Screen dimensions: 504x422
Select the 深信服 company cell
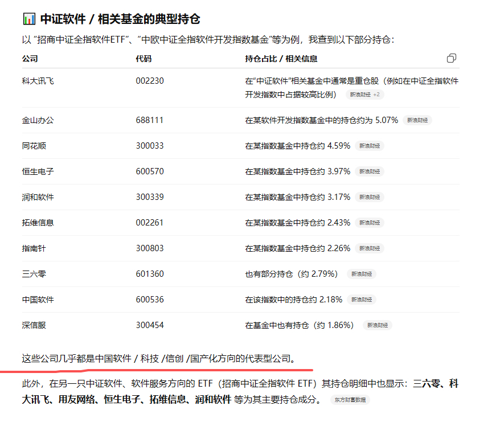tap(34, 325)
